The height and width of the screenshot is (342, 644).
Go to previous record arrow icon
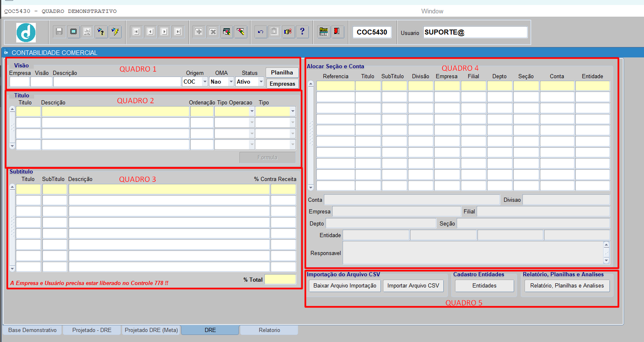click(x=150, y=32)
